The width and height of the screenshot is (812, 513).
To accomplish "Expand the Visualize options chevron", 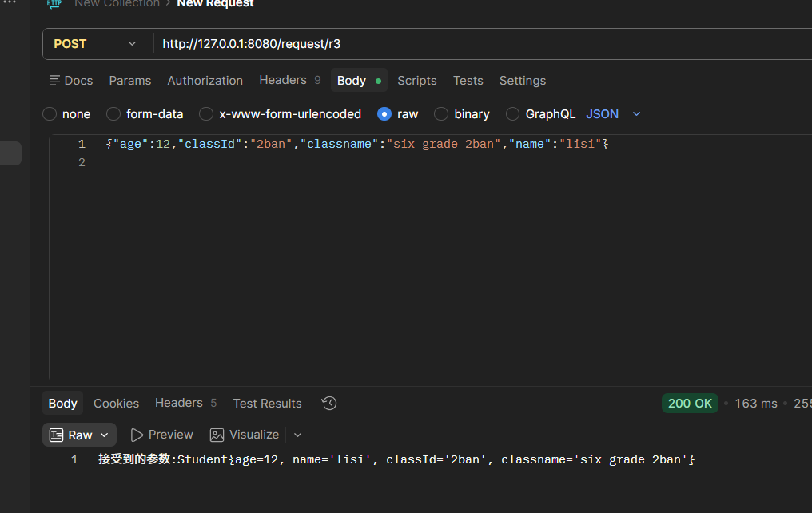I will [298, 435].
